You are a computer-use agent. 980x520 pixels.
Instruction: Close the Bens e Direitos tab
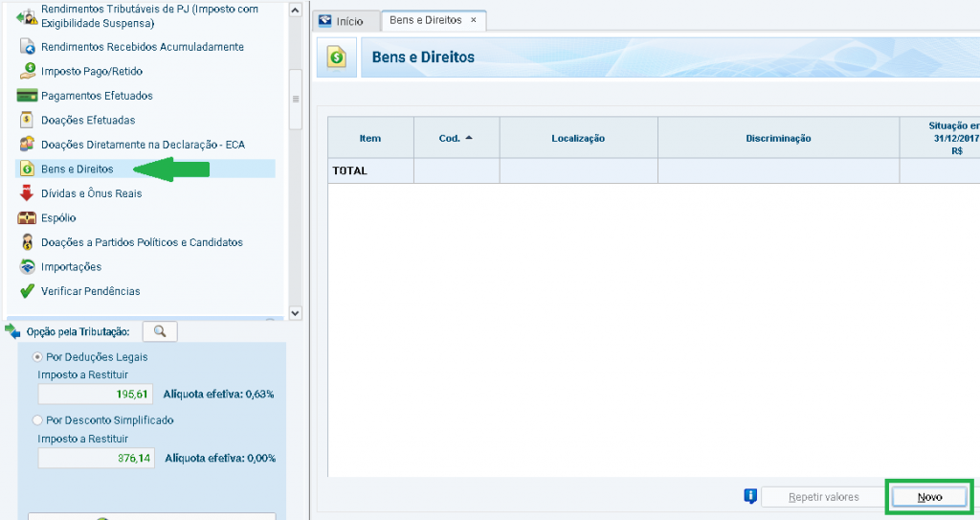click(x=474, y=20)
